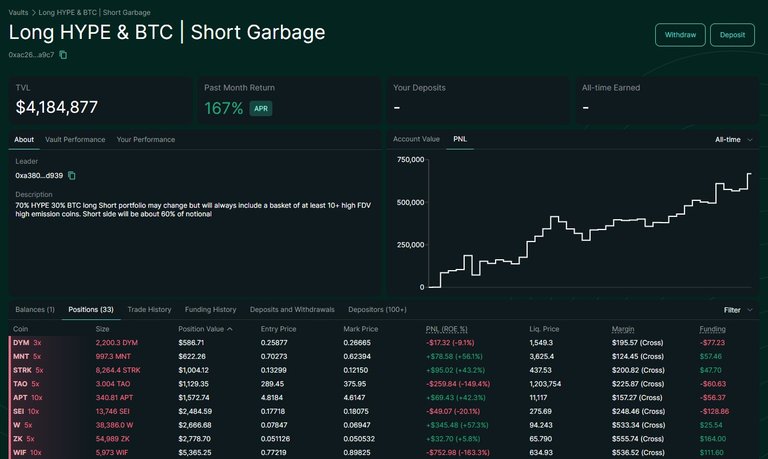Click the Funding column header
The width and height of the screenshot is (768, 459).
point(712,329)
